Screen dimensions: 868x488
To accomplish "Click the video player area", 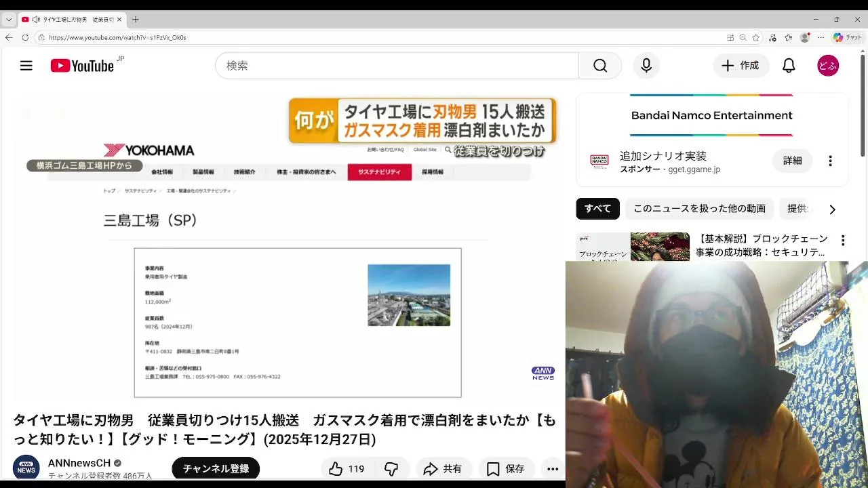I will [x=289, y=247].
